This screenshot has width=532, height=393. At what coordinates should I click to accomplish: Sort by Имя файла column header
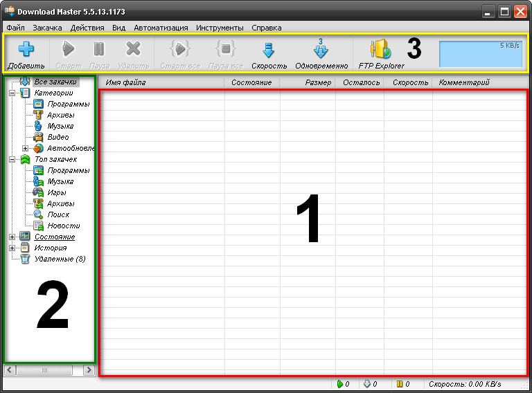click(x=161, y=82)
